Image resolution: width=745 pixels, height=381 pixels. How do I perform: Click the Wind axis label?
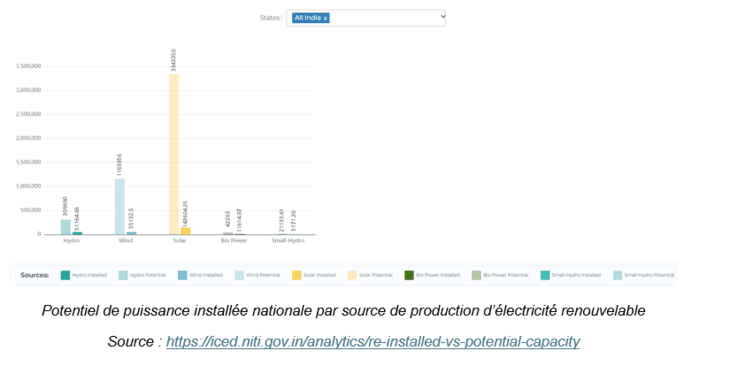[125, 241]
